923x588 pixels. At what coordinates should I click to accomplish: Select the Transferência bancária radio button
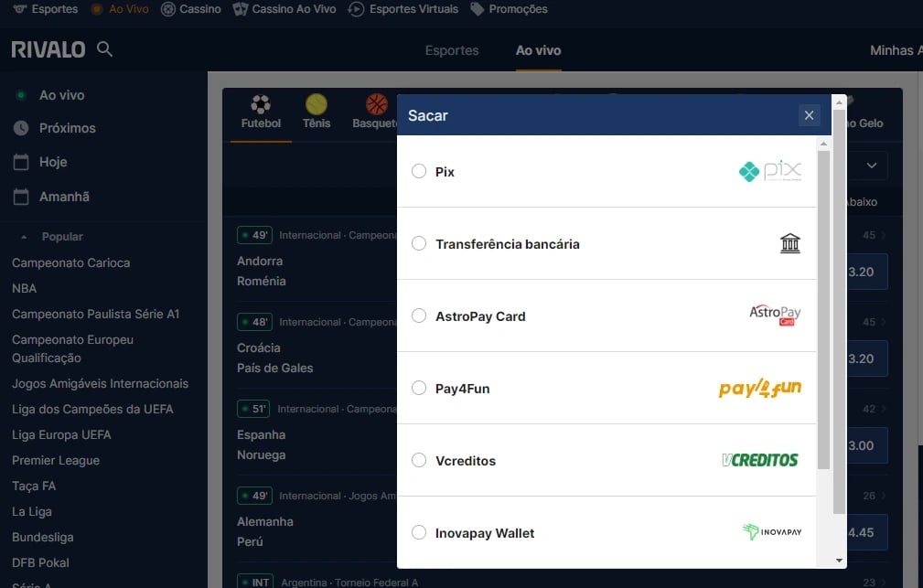point(419,243)
